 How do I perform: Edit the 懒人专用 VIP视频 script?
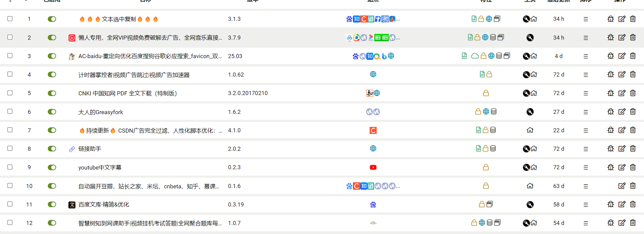tap(622, 37)
